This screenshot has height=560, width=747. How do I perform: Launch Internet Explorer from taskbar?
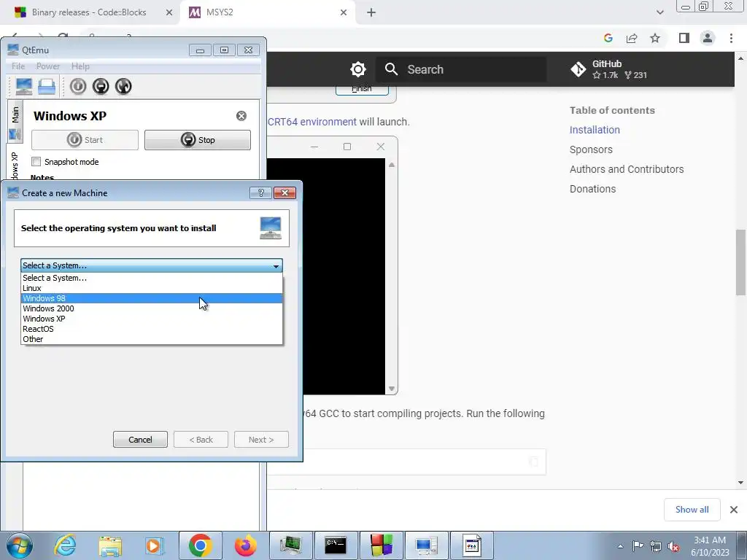[65, 545]
